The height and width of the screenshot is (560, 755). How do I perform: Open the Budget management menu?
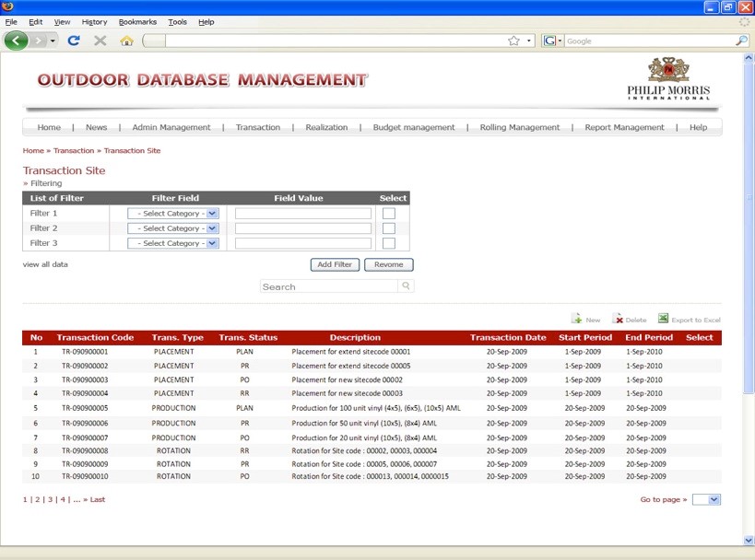pos(413,127)
